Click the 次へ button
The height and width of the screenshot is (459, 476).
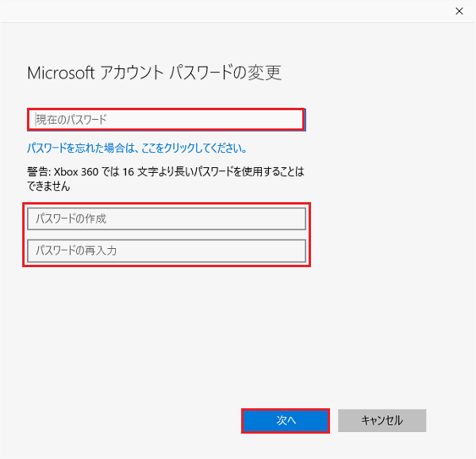click(x=286, y=420)
